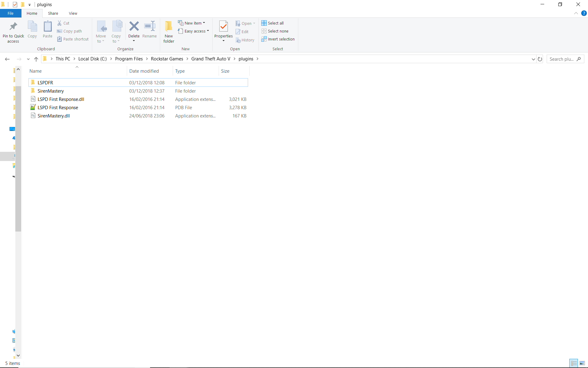Open the View ribbon tab
This screenshot has width=588, height=368.
[73, 13]
